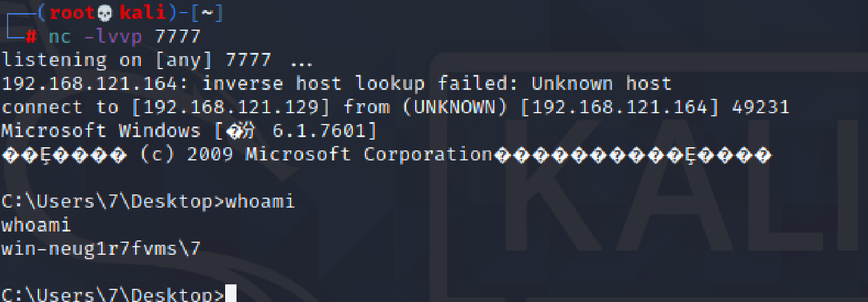868x302 pixels.
Task: Click the nc command word
Action: click(x=60, y=37)
